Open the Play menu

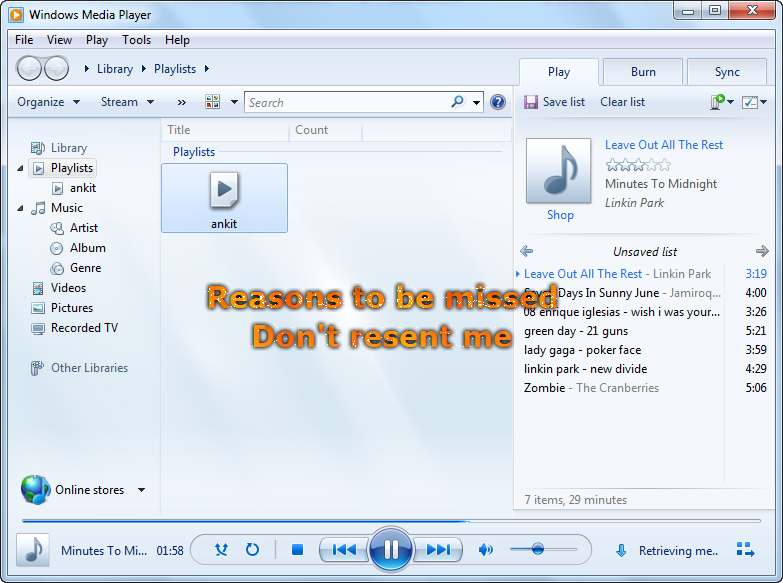97,40
